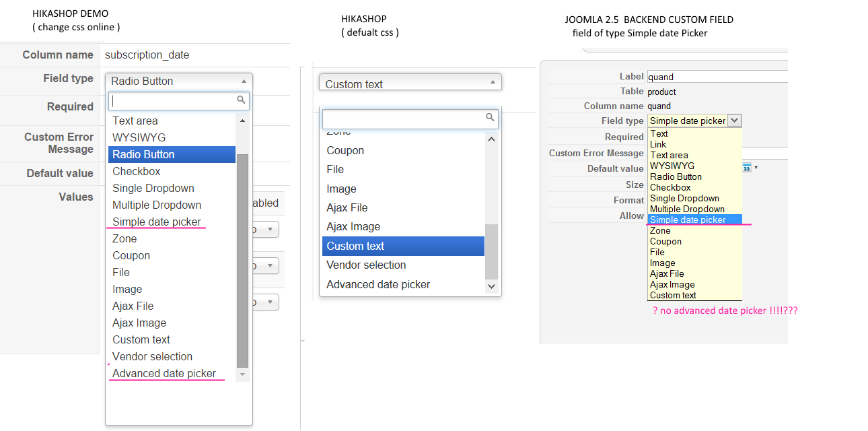Click scroll-up arrow of default css list

(491, 139)
